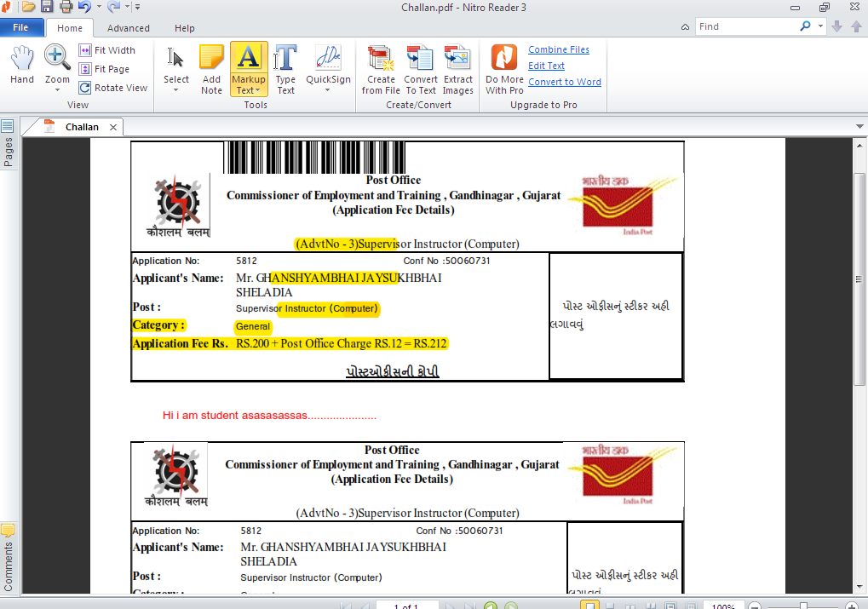The height and width of the screenshot is (609, 868).
Task: Open the Edit Text link
Action: [546, 66]
